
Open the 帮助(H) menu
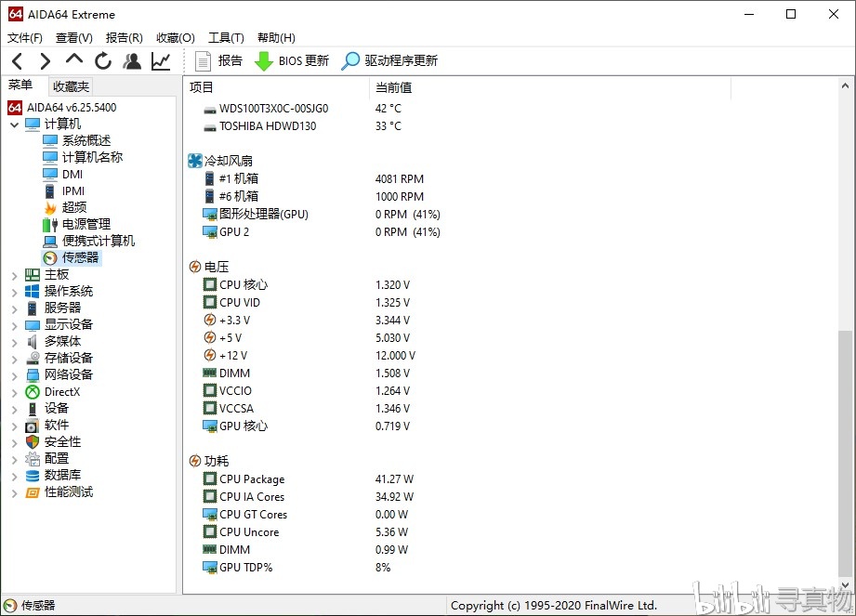[x=276, y=38]
